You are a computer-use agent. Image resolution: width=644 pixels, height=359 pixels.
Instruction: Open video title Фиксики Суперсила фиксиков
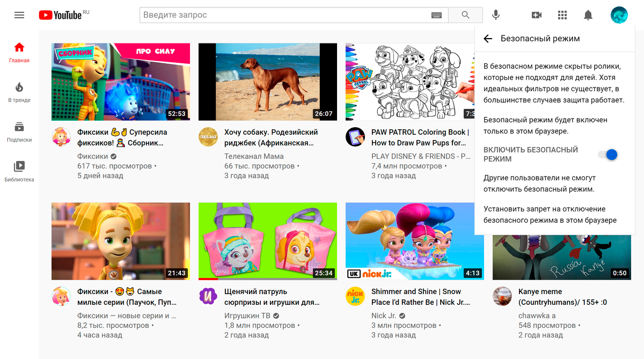122,137
